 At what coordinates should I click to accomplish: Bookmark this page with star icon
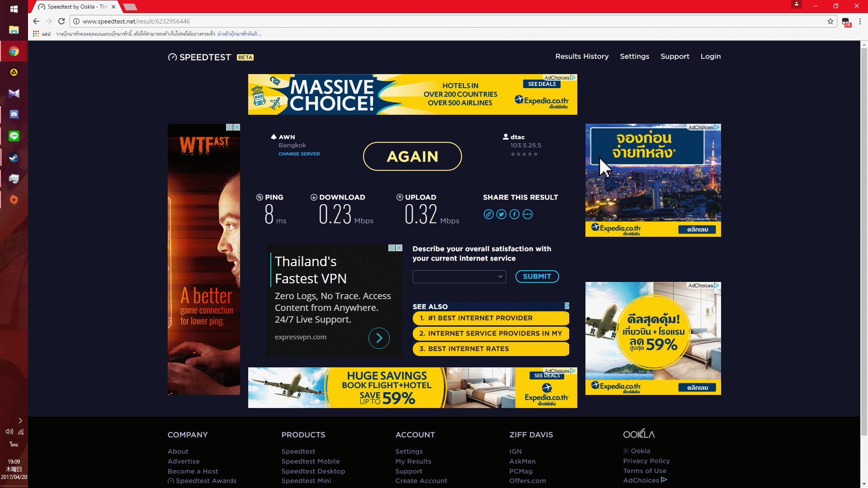click(830, 21)
